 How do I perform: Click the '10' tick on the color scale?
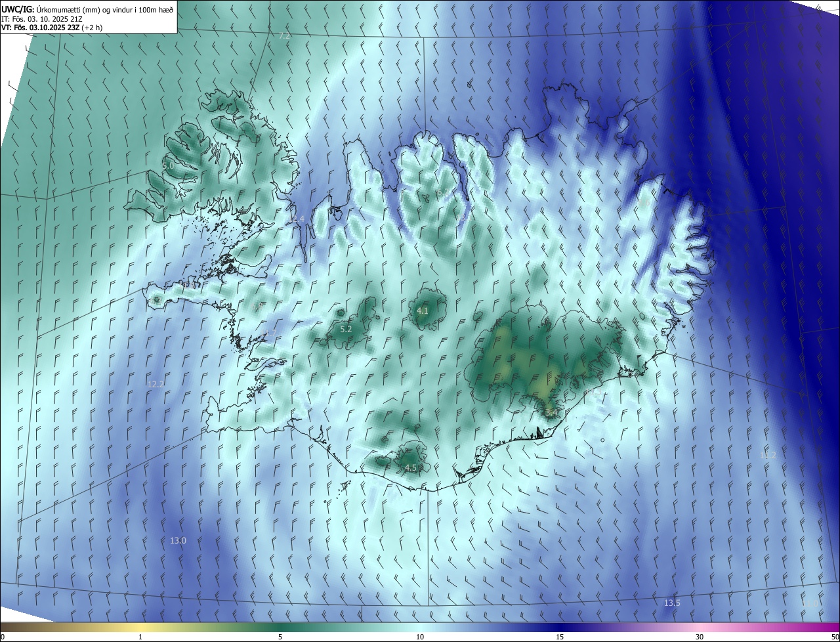coord(420,637)
